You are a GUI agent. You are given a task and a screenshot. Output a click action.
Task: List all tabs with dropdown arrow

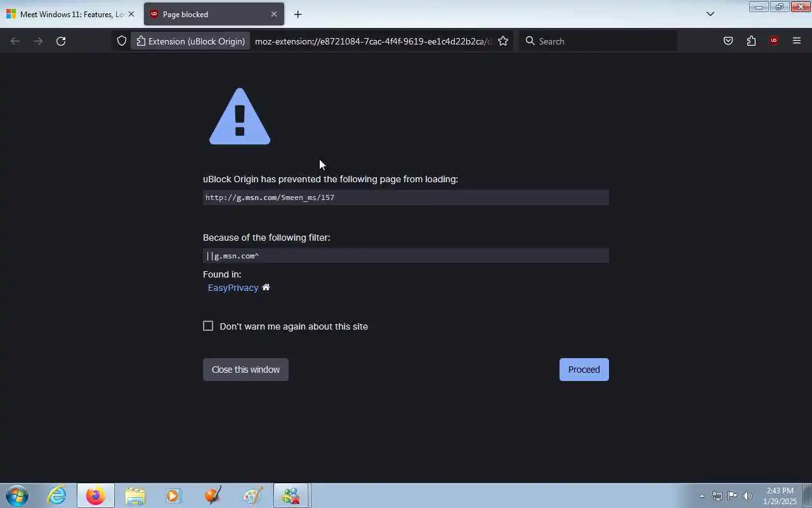coord(710,14)
